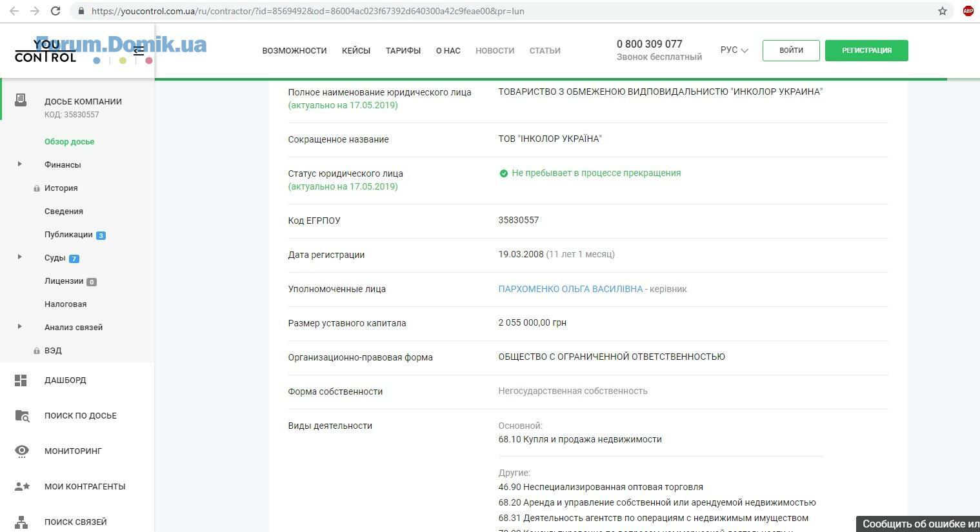Open the Статьи menu item
Image resolution: width=980 pixels, height=532 pixels.
click(x=545, y=50)
